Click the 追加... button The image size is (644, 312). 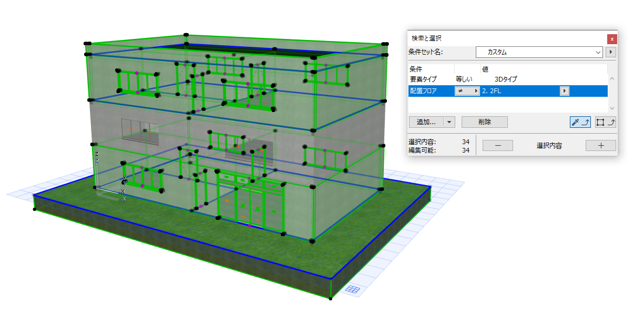coord(426,122)
